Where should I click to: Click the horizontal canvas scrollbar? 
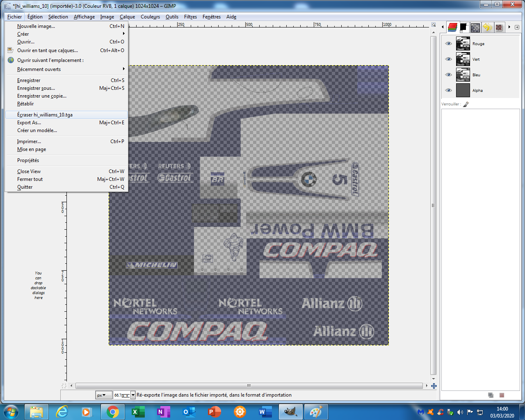249,386
